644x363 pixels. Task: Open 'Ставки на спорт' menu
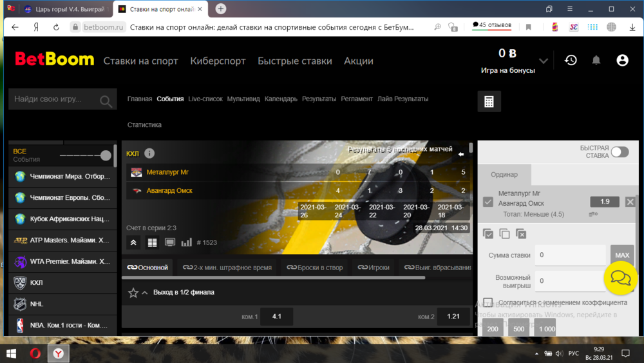(x=140, y=61)
